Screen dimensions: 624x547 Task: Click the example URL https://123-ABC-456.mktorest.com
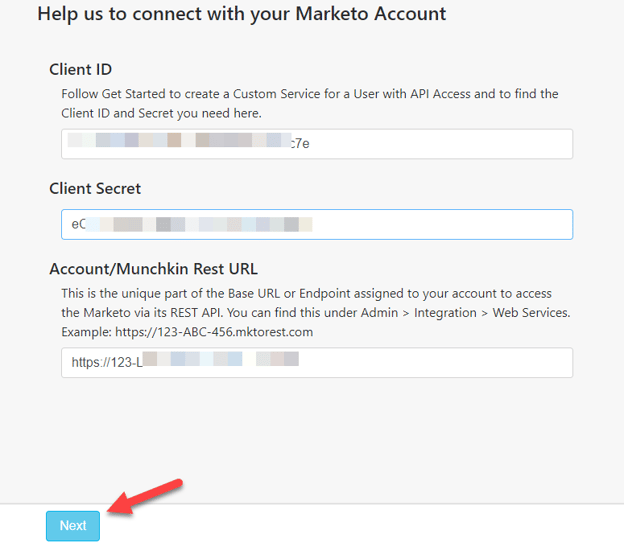pos(214,332)
